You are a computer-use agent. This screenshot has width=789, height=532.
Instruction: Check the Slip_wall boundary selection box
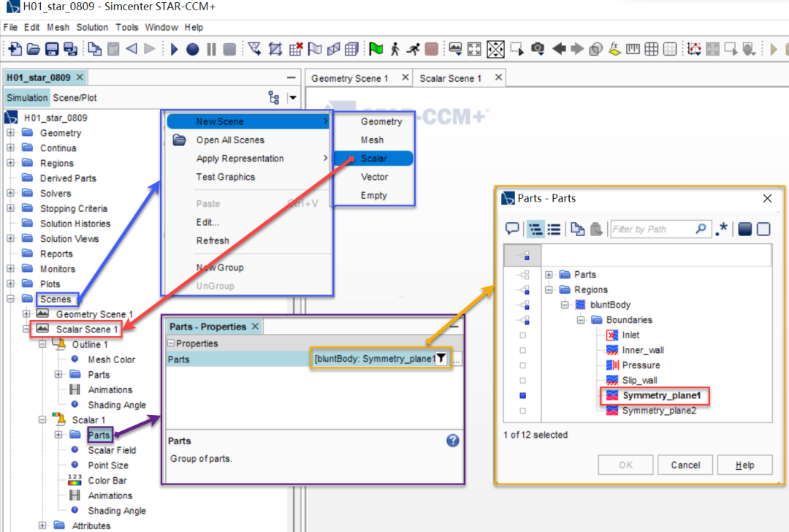[523, 381]
